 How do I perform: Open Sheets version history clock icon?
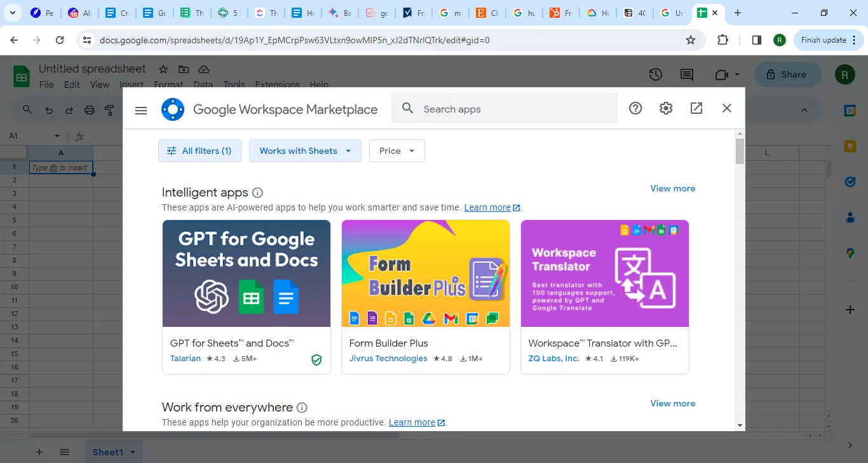tap(656, 74)
